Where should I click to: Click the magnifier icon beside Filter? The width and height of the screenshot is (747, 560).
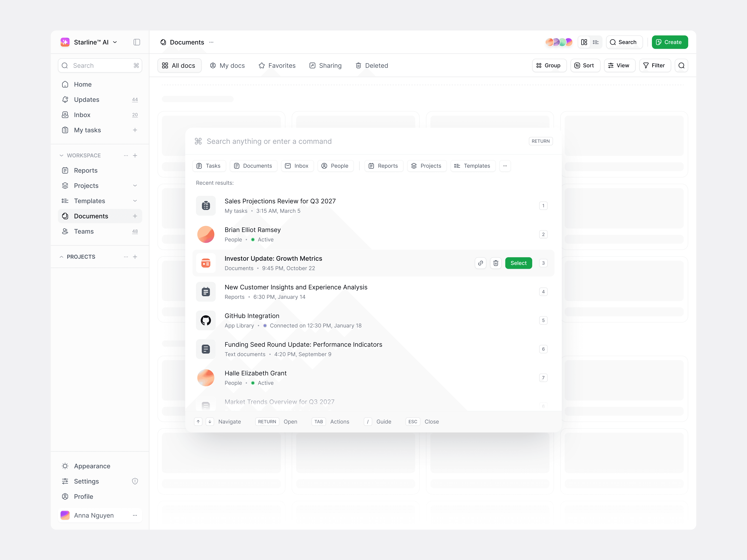[681, 65]
